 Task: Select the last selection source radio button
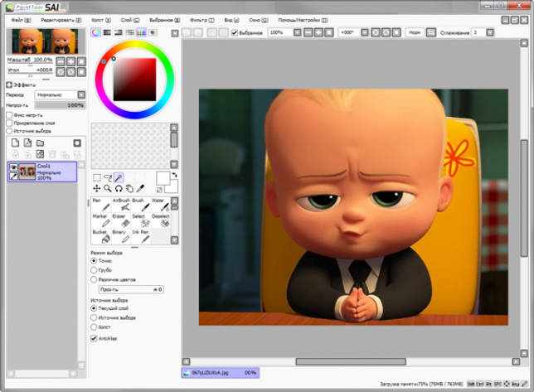coord(94,327)
